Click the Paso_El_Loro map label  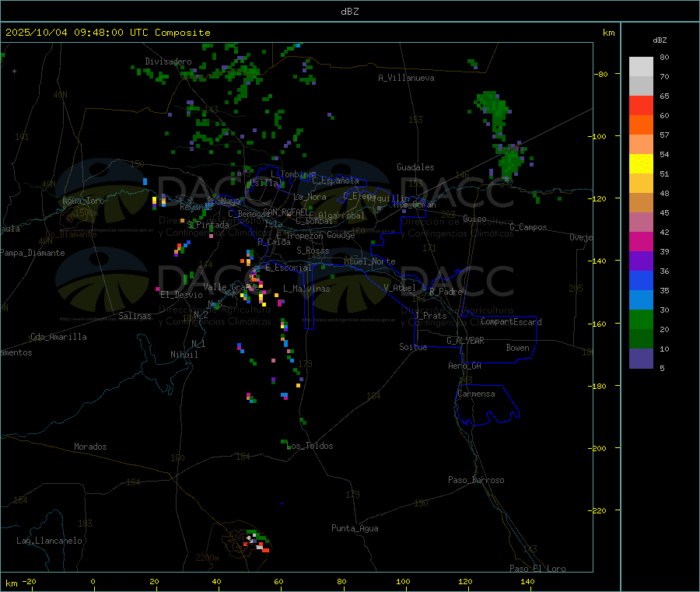click(x=537, y=569)
